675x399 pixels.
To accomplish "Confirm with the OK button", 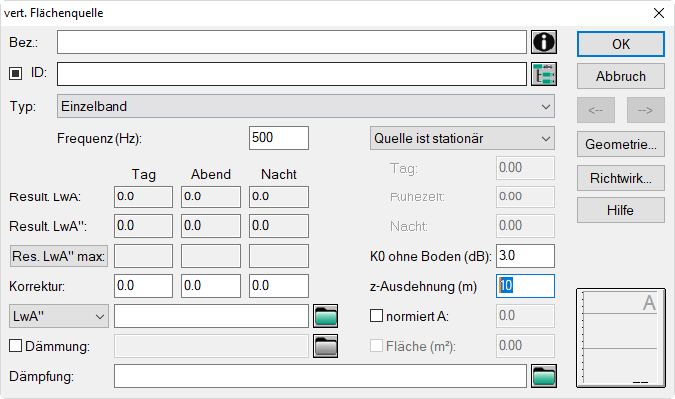I will tap(621, 44).
